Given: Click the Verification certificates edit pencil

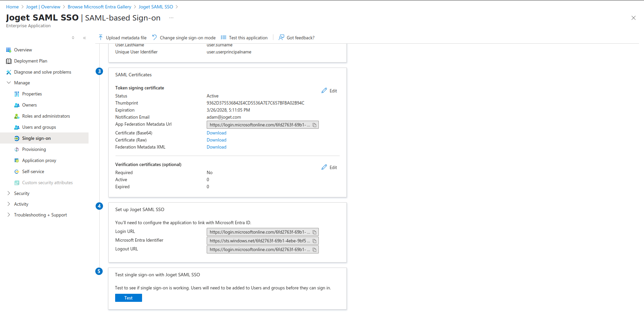Looking at the screenshot, I should point(324,167).
